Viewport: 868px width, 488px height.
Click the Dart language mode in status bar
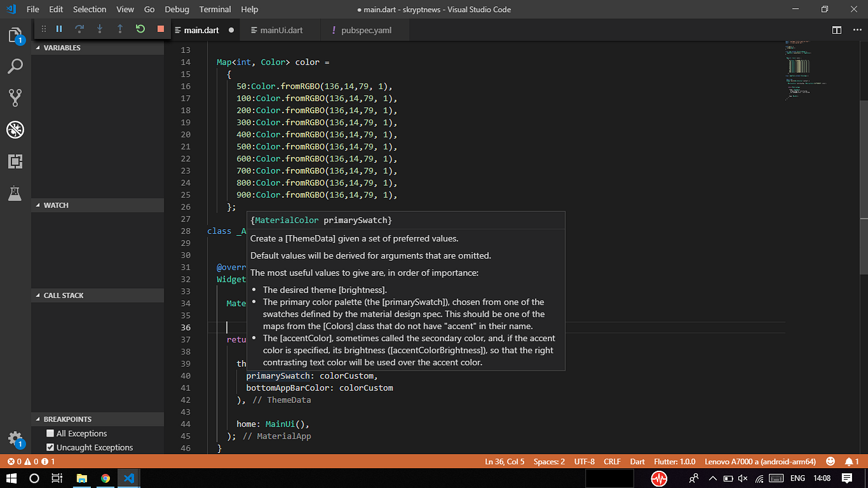(637, 461)
